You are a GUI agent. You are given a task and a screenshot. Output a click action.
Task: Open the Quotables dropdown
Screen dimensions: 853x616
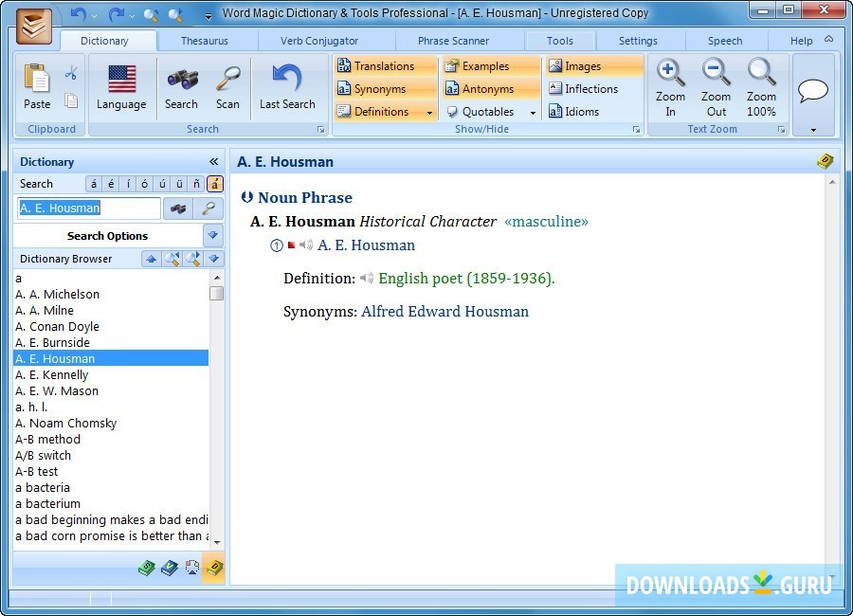click(x=534, y=112)
